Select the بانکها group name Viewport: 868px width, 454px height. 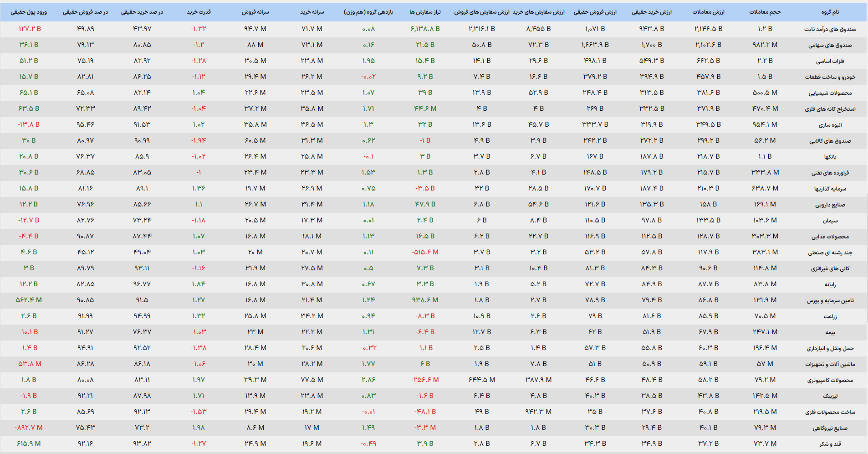pos(830,157)
